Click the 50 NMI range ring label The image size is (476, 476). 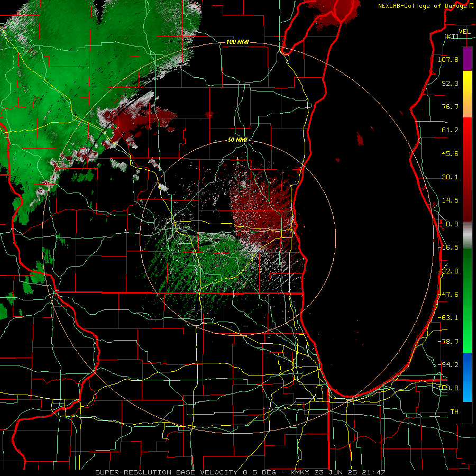click(x=237, y=140)
